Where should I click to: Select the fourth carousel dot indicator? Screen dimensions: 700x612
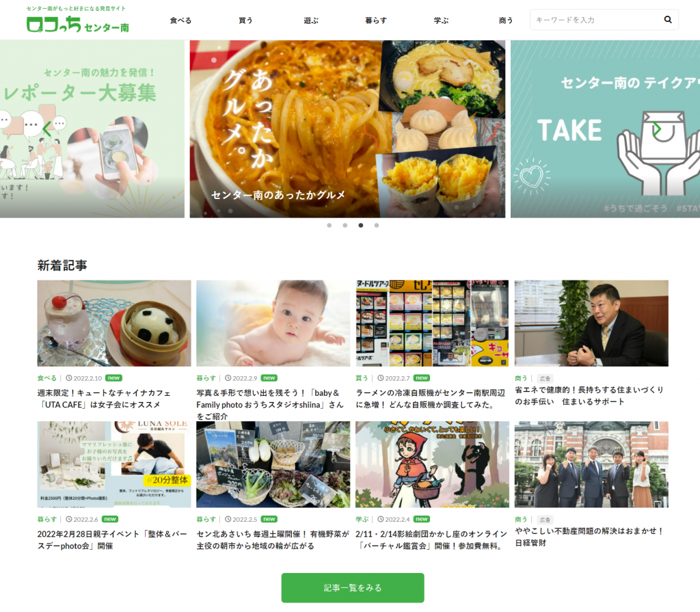[x=377, y=225]
